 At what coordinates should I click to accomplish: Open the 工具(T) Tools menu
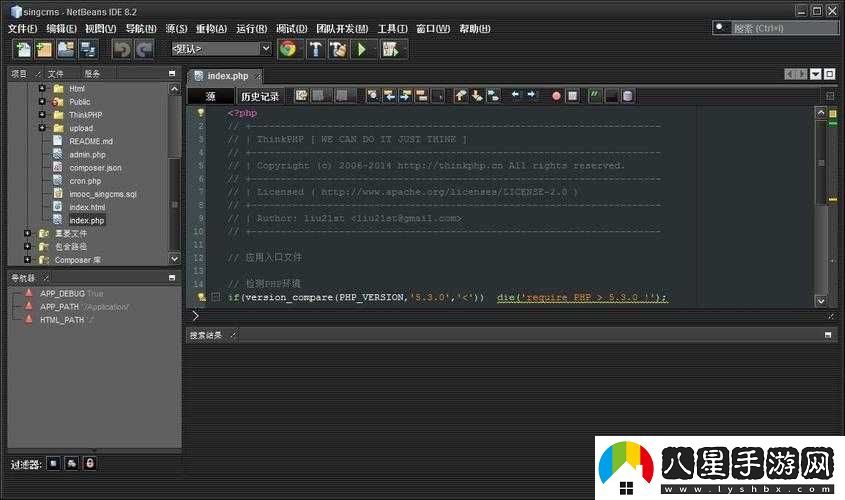(x=392, y=29)
